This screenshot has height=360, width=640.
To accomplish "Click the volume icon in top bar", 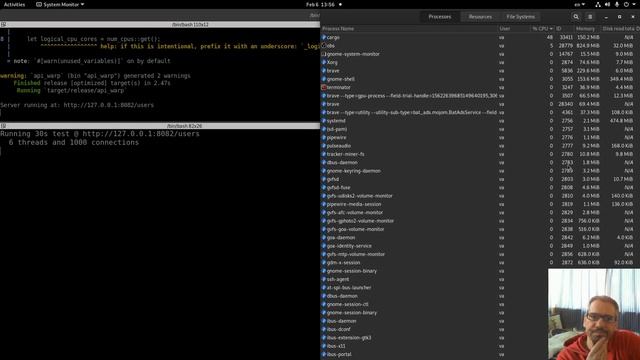I will (x=607, y=4).
